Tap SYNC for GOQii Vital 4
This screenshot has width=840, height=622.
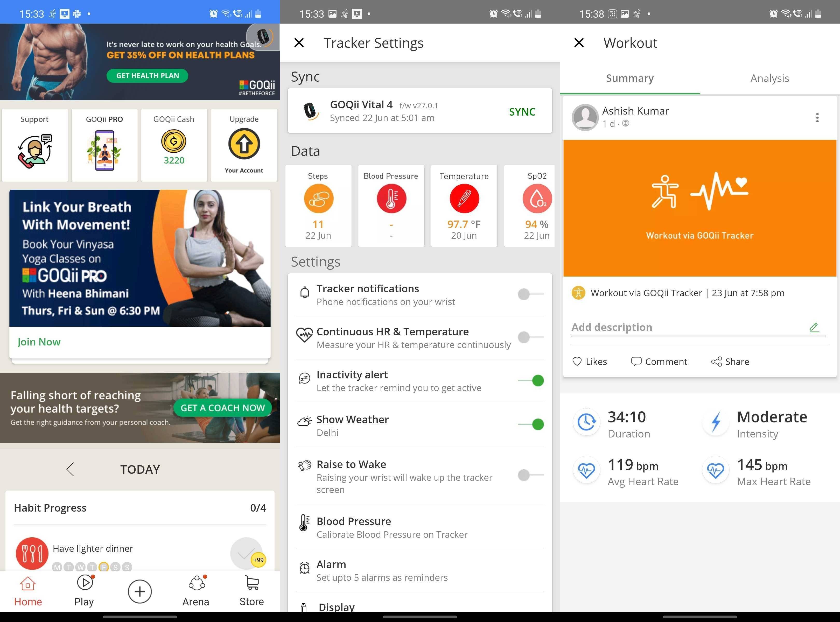522,112
